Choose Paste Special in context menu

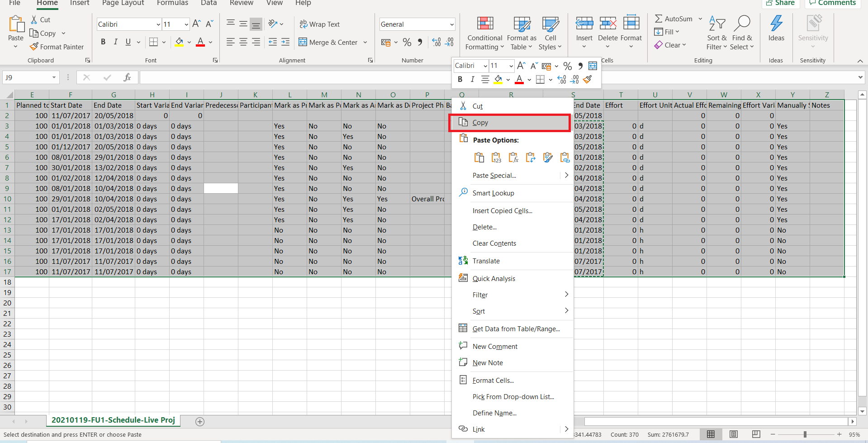pyautogui.click(x=512, y=176)
